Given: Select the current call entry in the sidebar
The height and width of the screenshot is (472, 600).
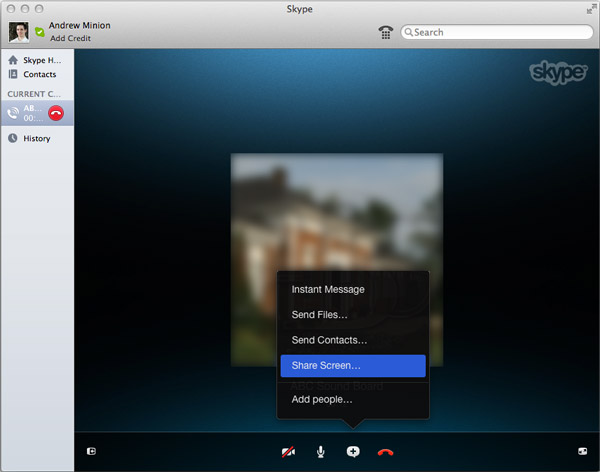Looking at the screenshot, I should click(x=37, y=113).
